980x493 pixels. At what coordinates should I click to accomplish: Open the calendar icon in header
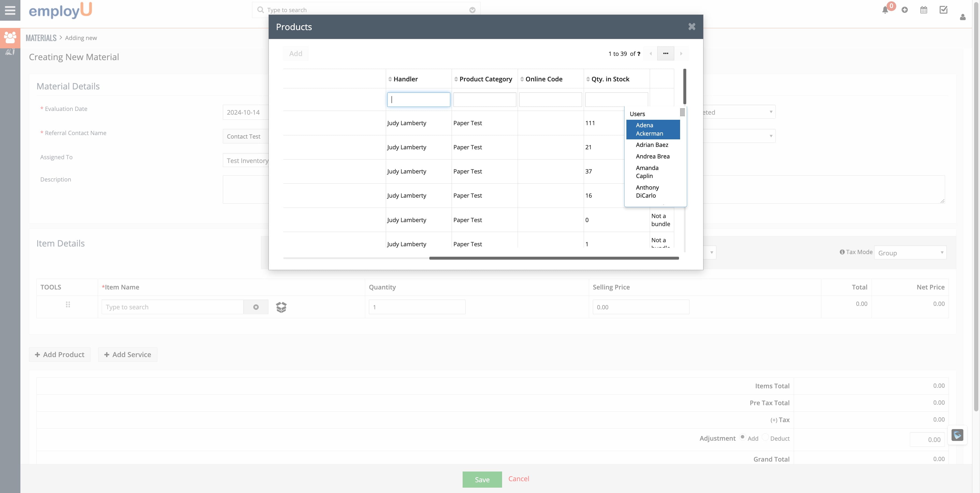[924, 10]
